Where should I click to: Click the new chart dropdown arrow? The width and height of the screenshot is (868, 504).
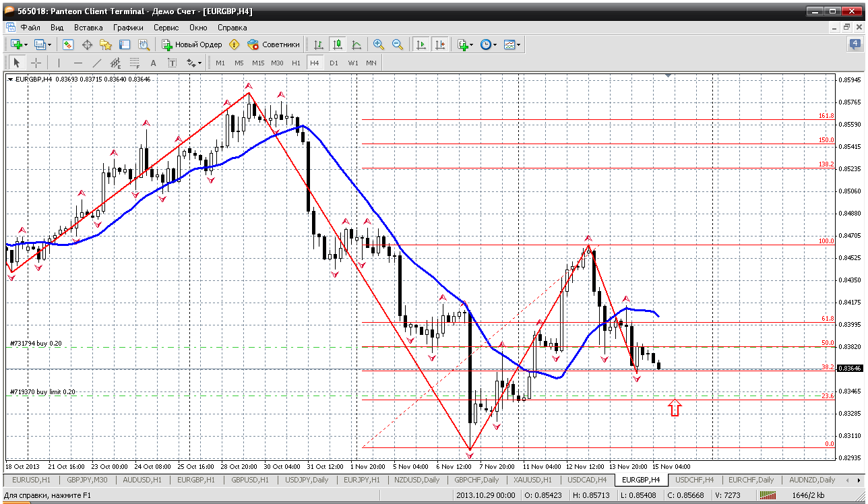tap(26, 44)
